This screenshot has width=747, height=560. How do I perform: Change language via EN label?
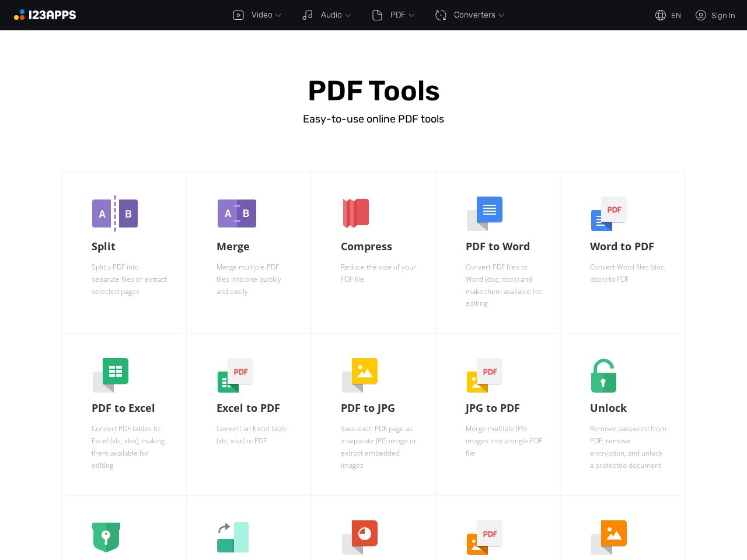[x=676, y=16]
